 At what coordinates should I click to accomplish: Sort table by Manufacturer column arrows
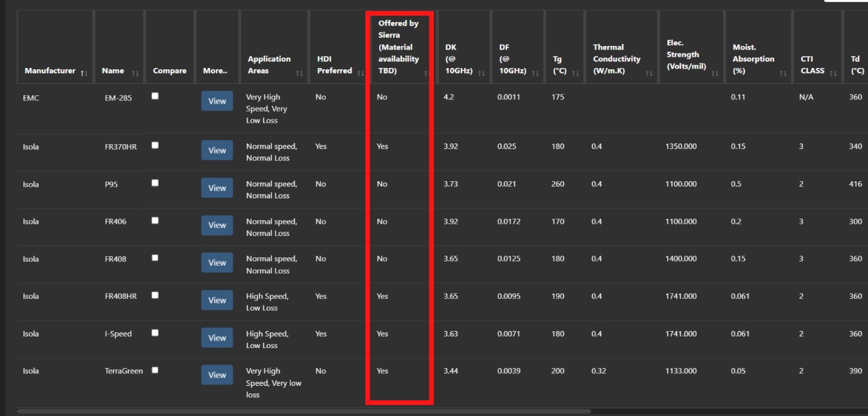coord(84,74)
